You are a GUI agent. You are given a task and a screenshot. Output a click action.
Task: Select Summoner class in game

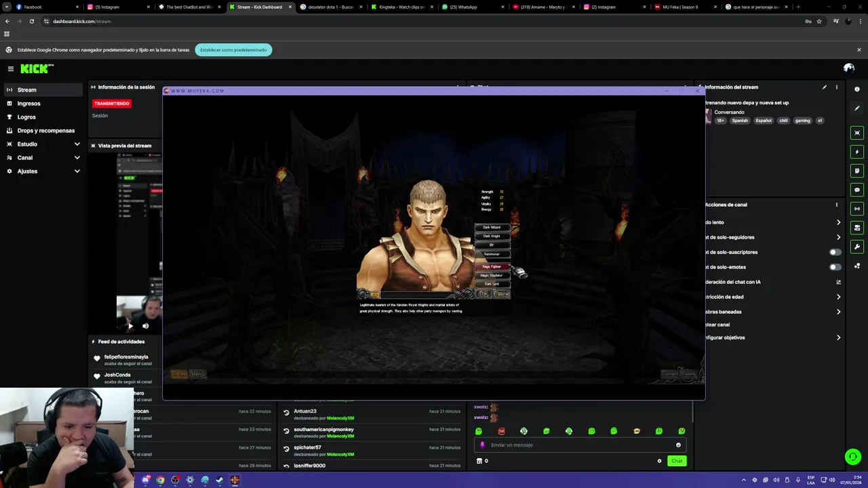492,254
